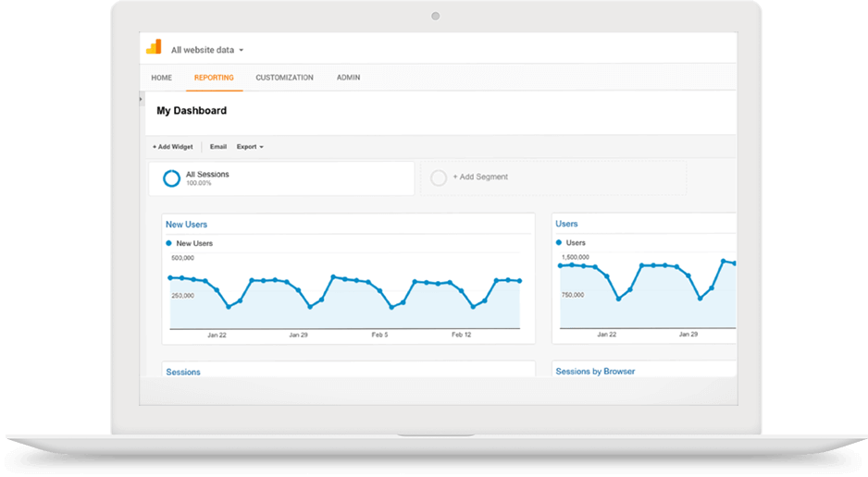Click the Users legend dot
The height and width of the screenshot is (477, 868).
[x=559, y=242]
